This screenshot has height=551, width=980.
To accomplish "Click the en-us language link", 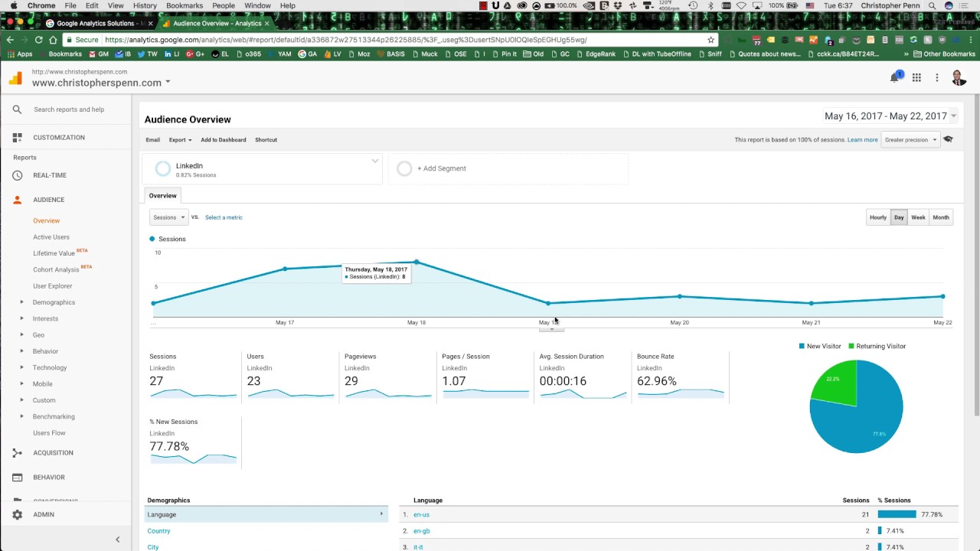I will pos(421,515).
